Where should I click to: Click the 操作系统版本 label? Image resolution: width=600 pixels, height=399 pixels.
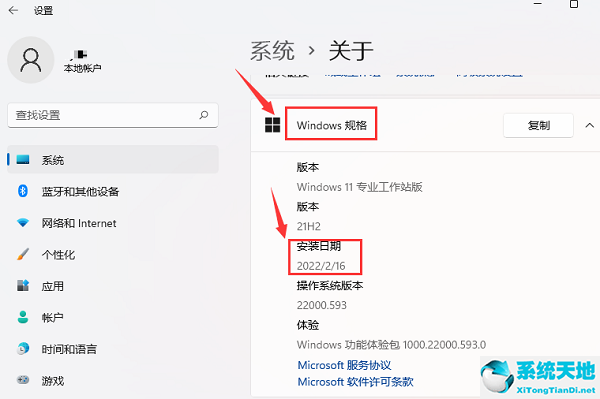(330, 285)
